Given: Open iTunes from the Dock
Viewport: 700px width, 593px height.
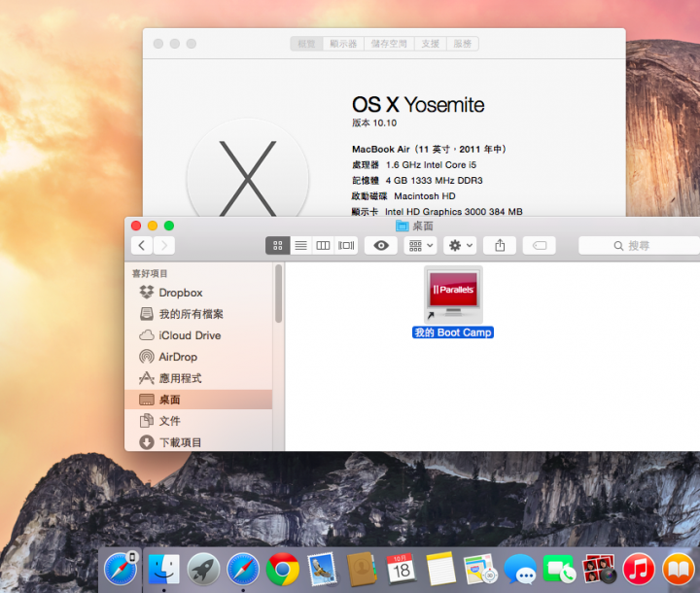Looking at the screenshot, I should (x=639, y=569).
